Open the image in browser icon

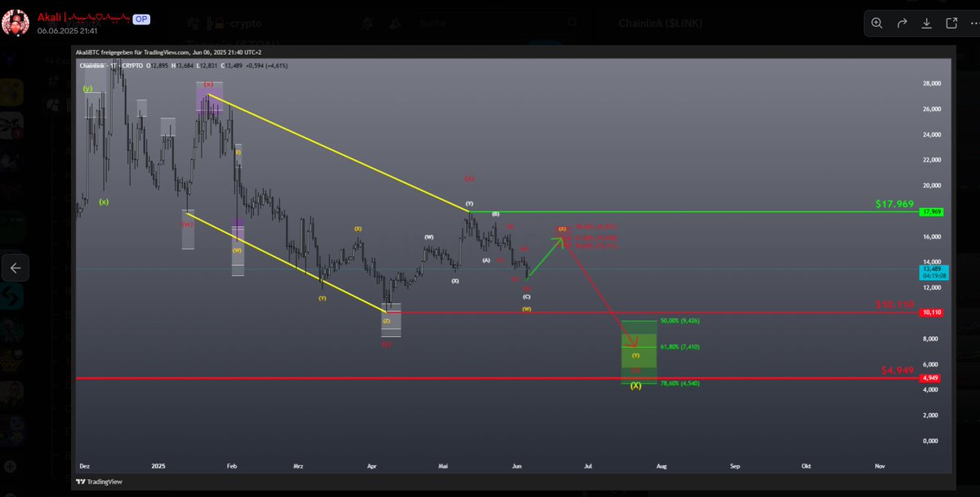952,23
